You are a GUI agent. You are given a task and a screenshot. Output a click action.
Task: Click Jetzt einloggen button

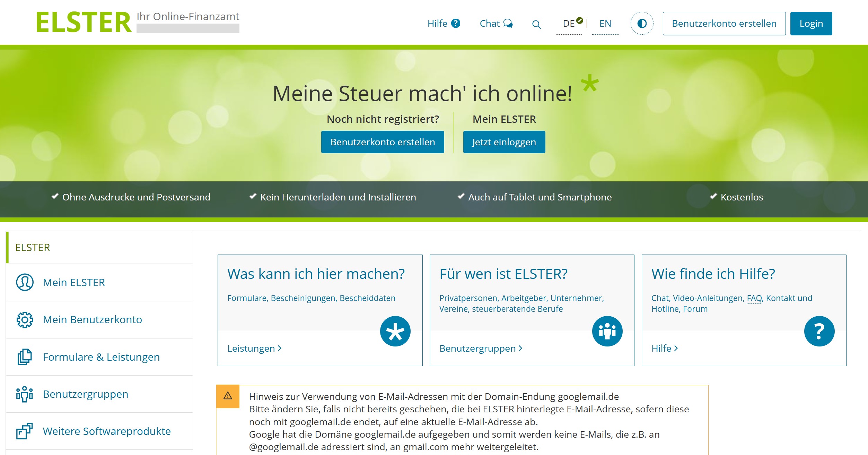point(504,142)
